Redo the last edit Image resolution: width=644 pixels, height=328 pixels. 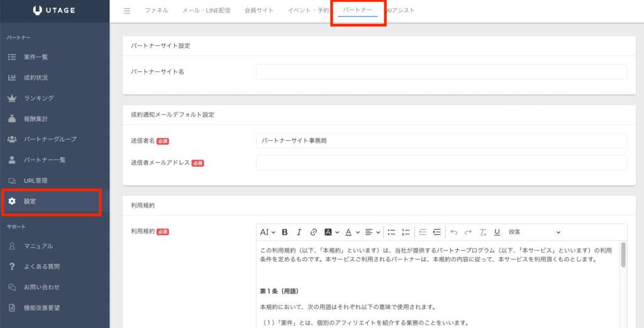click(468, 232)
